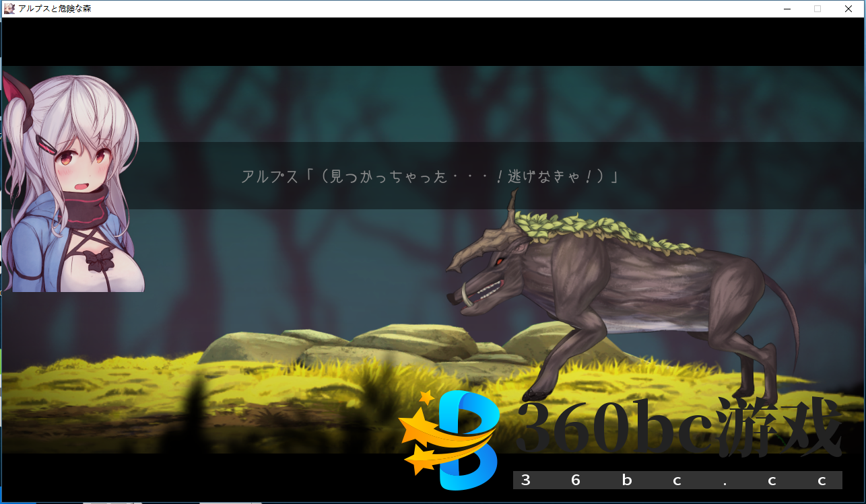Maximize the game window

pos(818,9)
